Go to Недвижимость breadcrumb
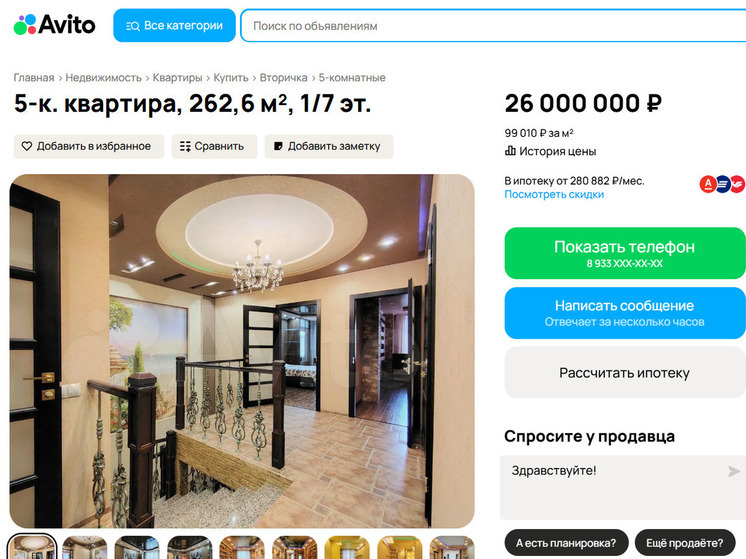Viewport: 746px width, 559px height. 103,78
